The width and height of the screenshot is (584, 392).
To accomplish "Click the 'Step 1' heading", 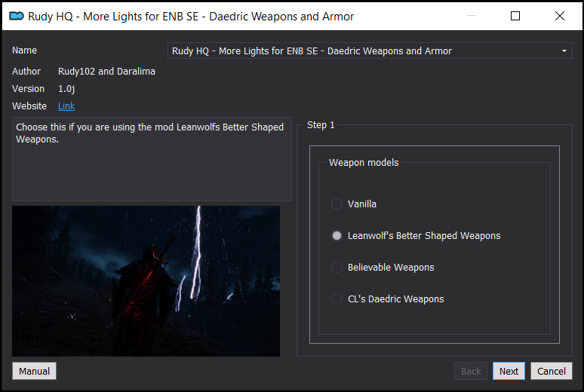I will point(321,125).
